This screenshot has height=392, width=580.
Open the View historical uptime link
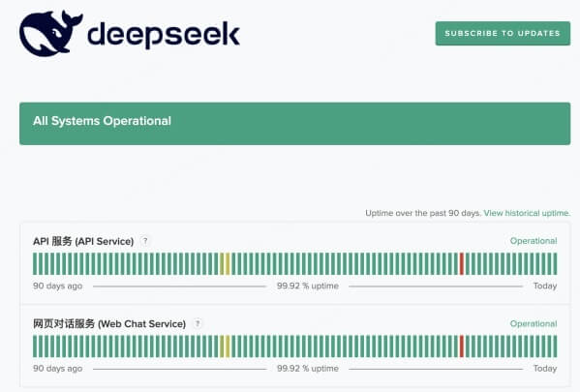[x=527, y=213]
